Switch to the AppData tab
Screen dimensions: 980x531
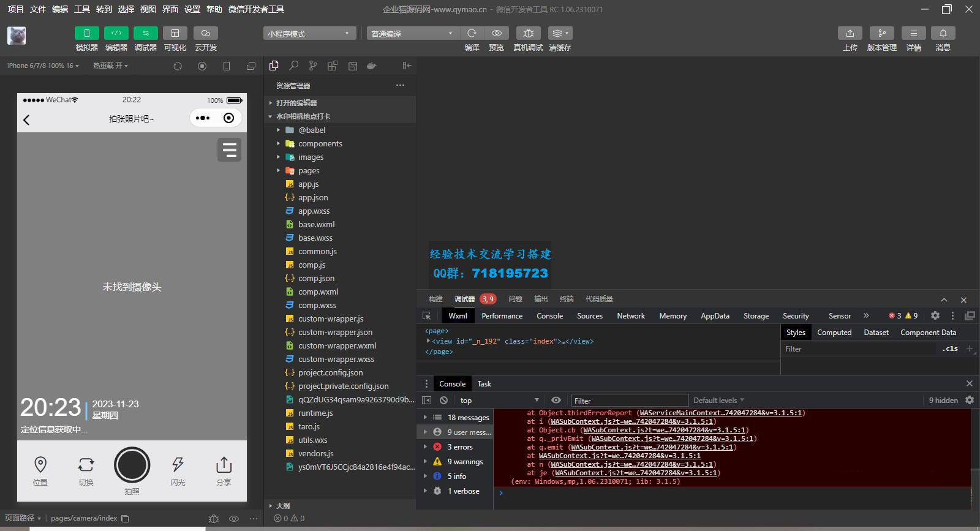715,316
